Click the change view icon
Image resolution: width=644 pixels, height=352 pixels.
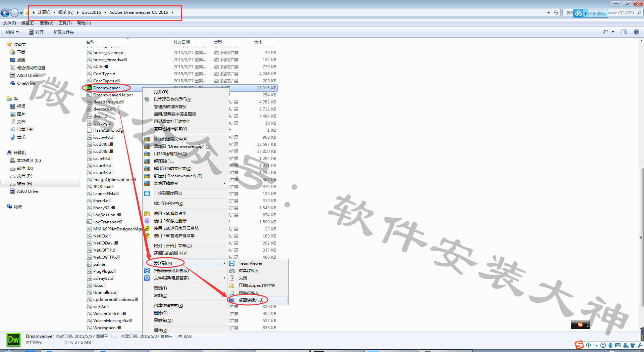click(x=605, y=32)
